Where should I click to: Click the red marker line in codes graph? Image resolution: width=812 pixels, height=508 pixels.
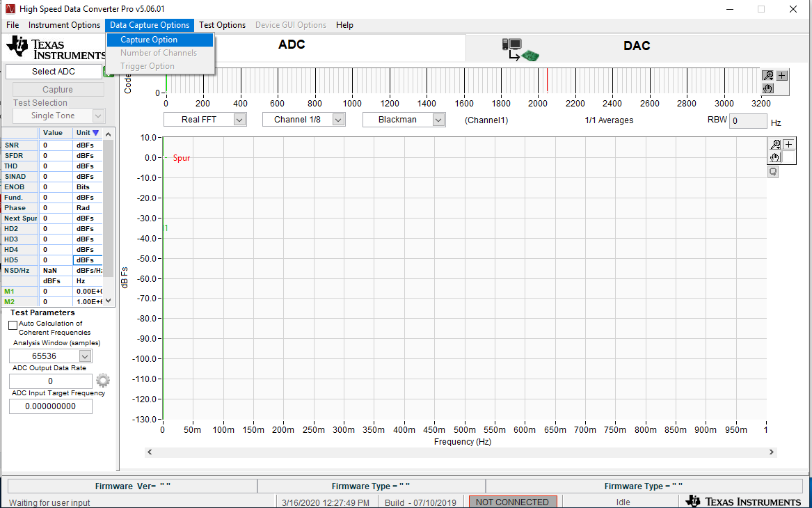point(548,81)
